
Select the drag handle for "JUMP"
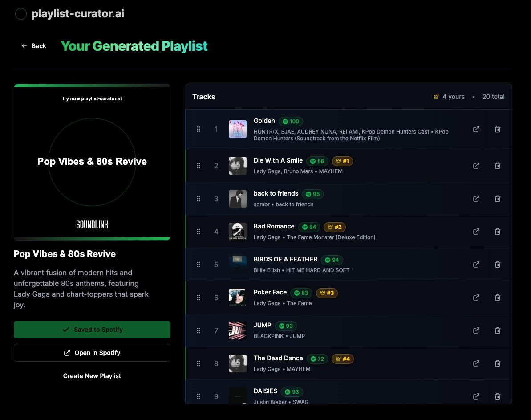[x=199, y=330]
